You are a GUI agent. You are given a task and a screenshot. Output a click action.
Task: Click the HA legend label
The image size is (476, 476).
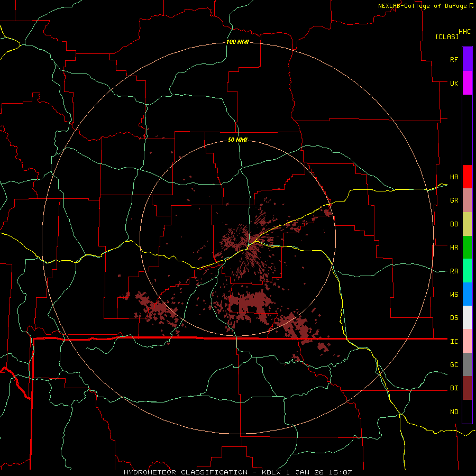454,177
